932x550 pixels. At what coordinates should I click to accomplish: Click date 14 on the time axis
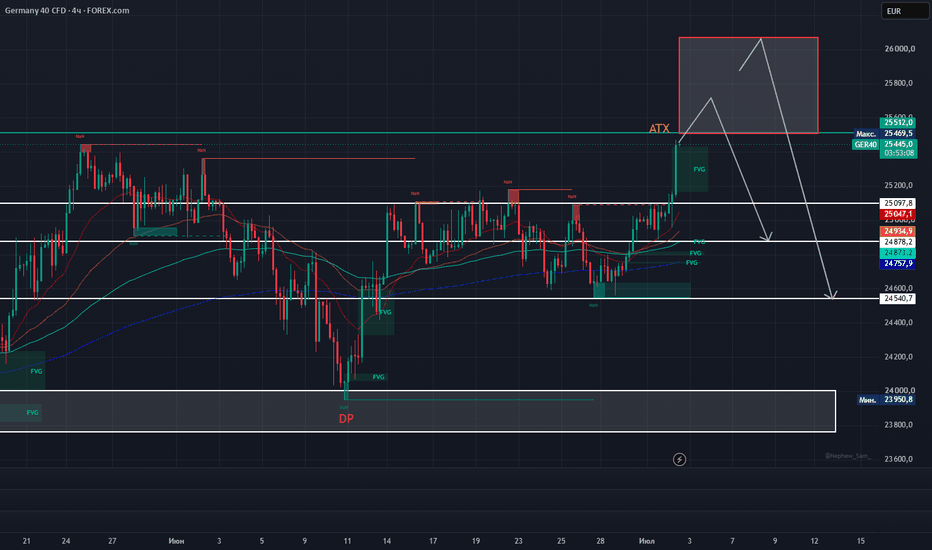387,541
